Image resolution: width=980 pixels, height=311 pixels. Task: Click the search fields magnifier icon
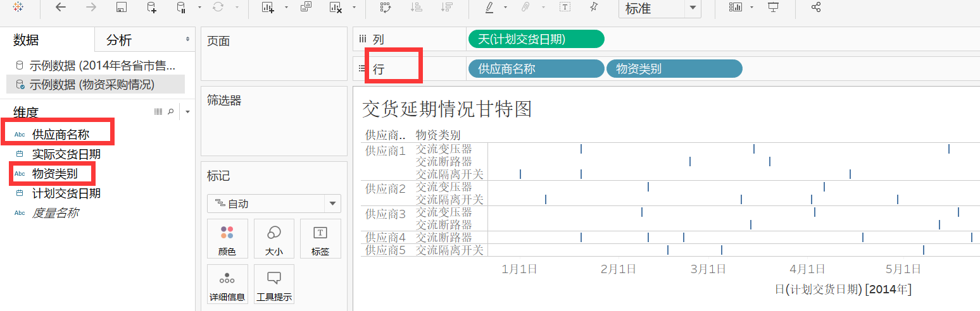(170, 111)
